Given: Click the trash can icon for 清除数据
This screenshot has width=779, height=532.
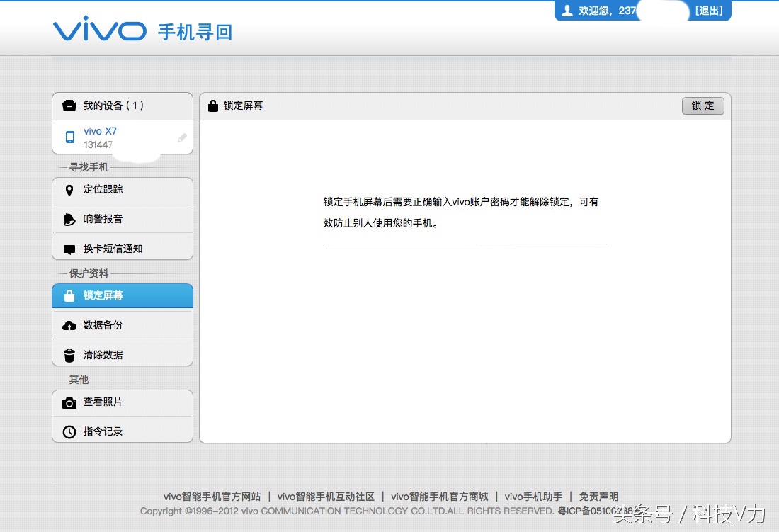Looking at the screenshot, I should pyautogui.click(x=69, y=353).
